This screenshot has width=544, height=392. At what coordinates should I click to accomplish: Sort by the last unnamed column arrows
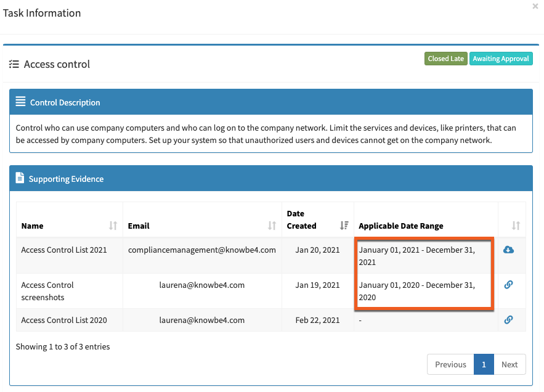click(x=516, y=226)
